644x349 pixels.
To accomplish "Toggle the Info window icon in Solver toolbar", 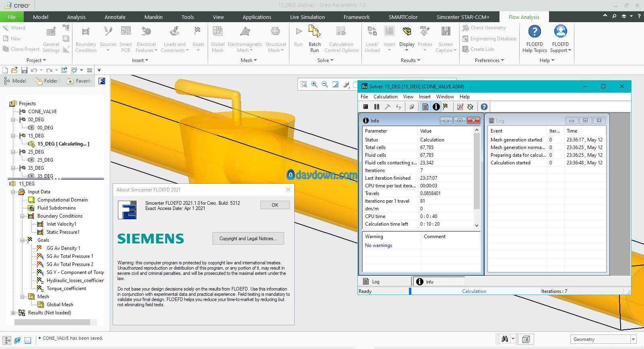I will click(x=436, y=107).
